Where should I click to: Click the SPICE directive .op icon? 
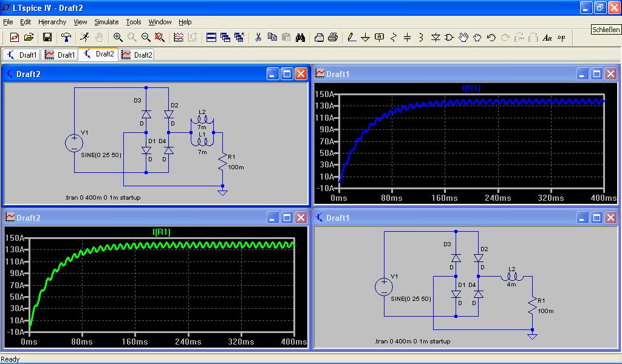[x=561, y=38]
